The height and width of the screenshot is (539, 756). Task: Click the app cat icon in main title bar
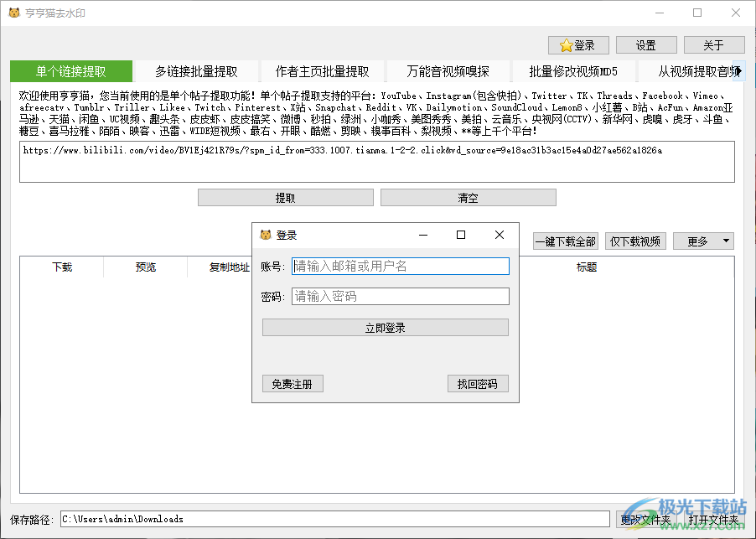14,13
